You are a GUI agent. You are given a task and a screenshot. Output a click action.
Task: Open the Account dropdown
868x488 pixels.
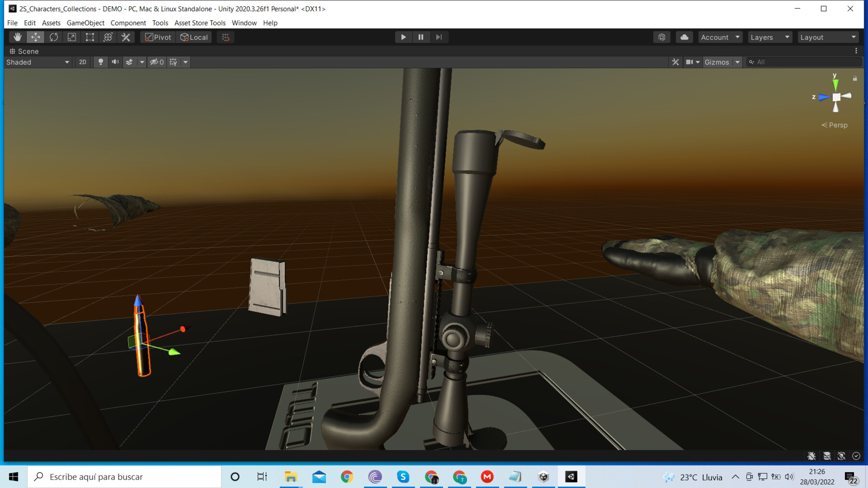click(720, 37)
